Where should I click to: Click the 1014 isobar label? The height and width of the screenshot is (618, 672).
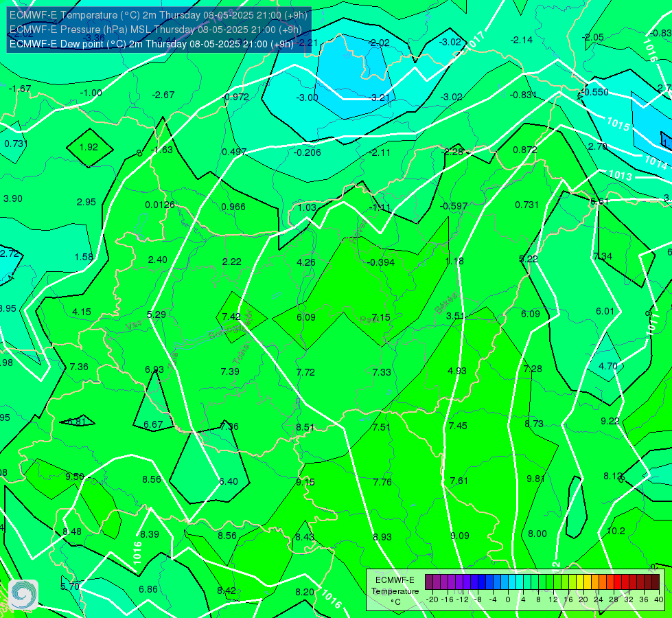[656, 162]
